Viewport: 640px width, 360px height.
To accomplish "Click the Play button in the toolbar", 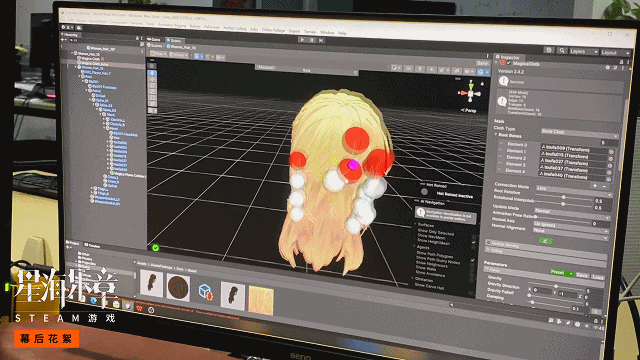I will [302, 40].
